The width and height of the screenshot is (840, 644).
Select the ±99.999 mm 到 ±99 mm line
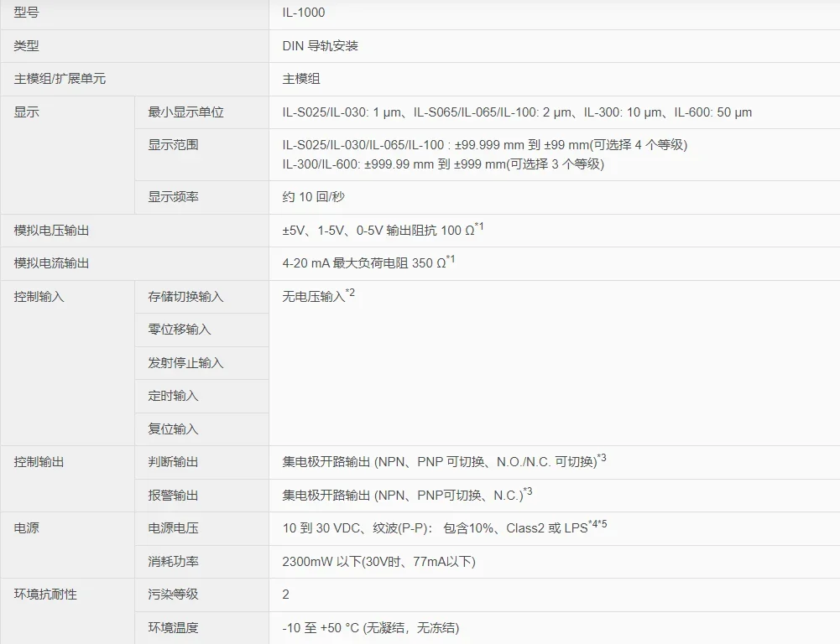point(485,145)
